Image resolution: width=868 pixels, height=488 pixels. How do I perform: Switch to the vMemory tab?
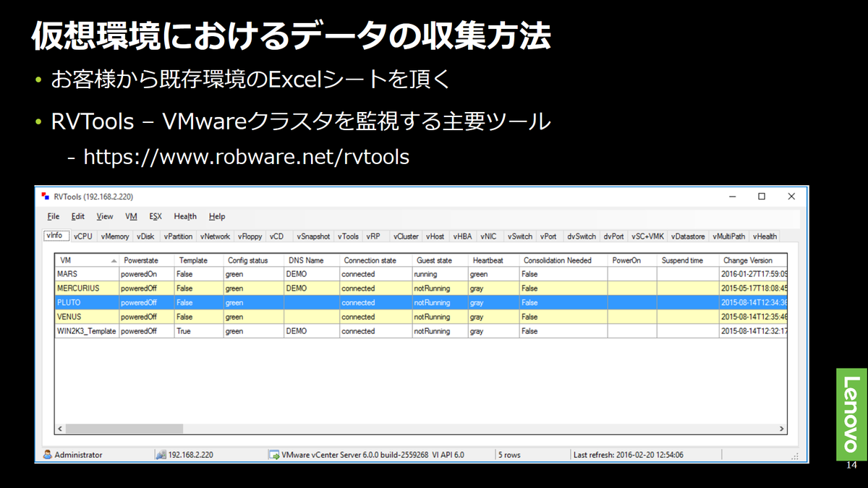tap(115, 236)
